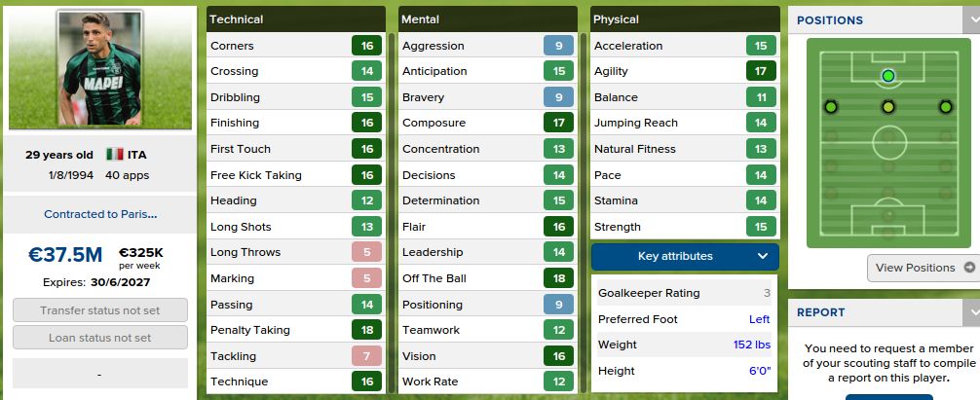Viewport: 980px width, 400px height.
Task: Select the left attacking midfielder position dot
Action: (x=831, y=107)
